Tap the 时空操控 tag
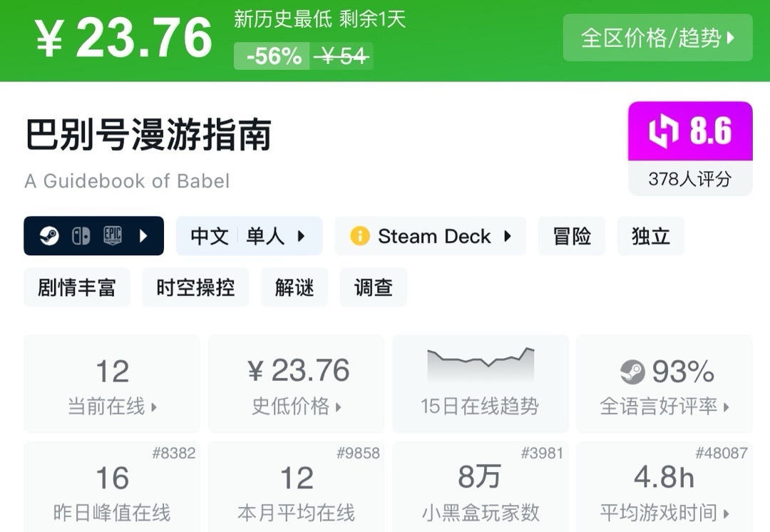Image resolution: width=770 pixels, height=532 pixels. [x=195, y=287]
